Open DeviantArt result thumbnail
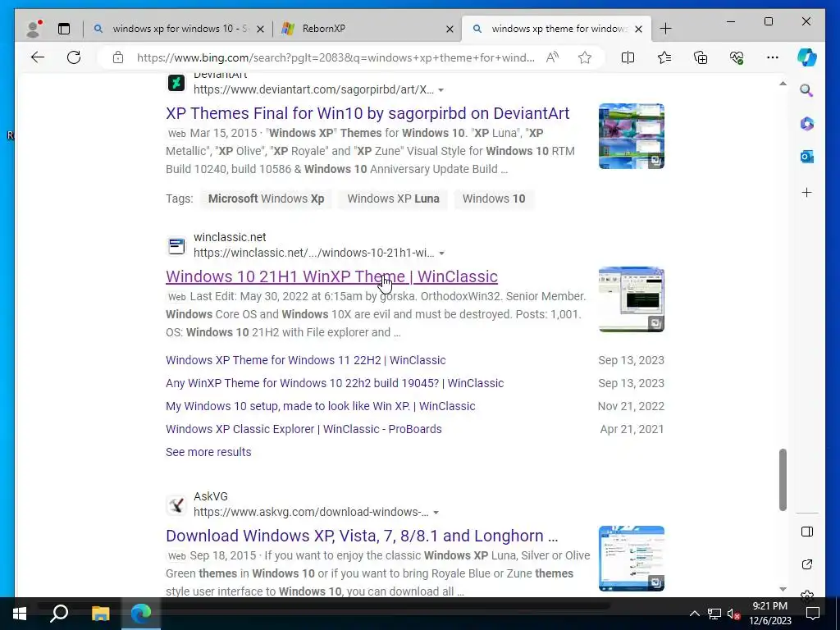The image size is (840, 630). [632, 136]
